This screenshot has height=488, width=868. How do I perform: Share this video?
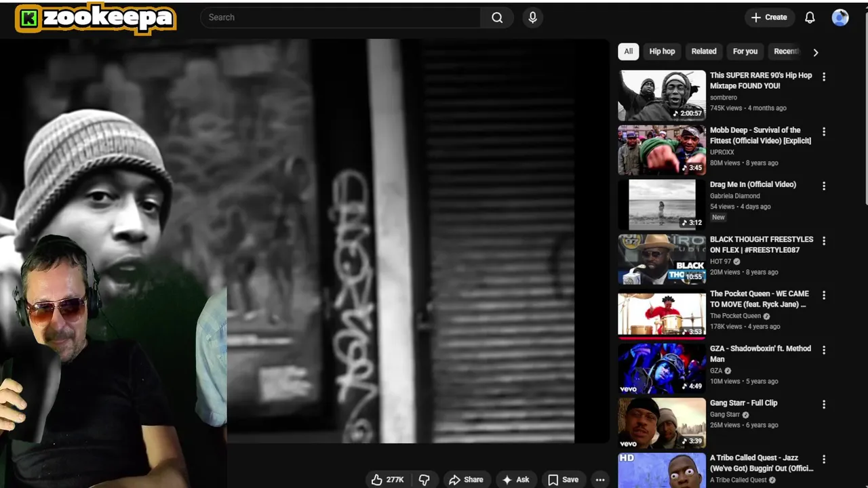[x=466, y=480]
